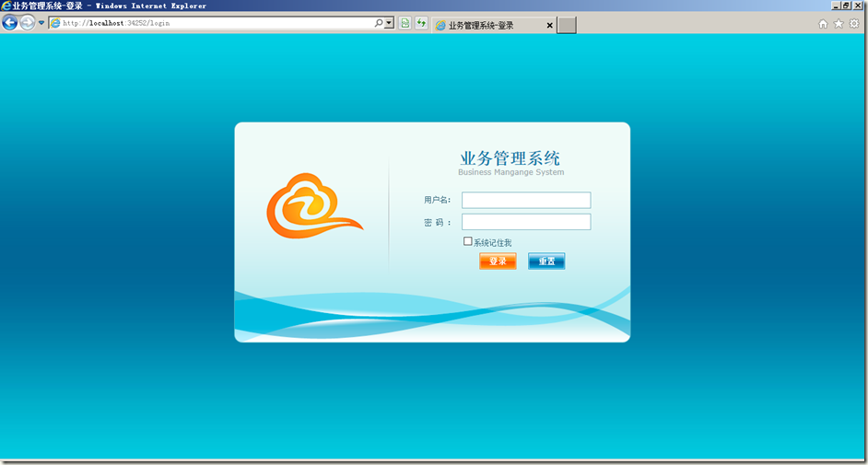Click the Compatibility View page icon
Screen dimensions: 868x465
[405, 23]
